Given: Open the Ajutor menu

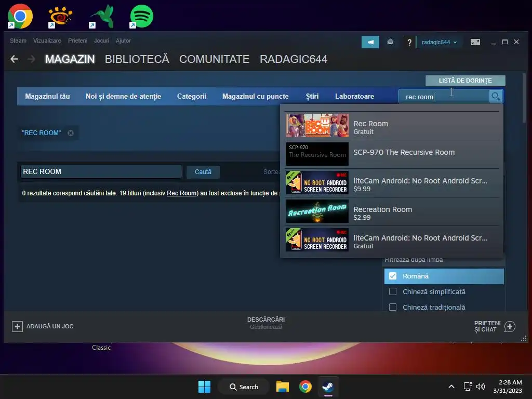Looking at the screenshot, I should [123, 41].
